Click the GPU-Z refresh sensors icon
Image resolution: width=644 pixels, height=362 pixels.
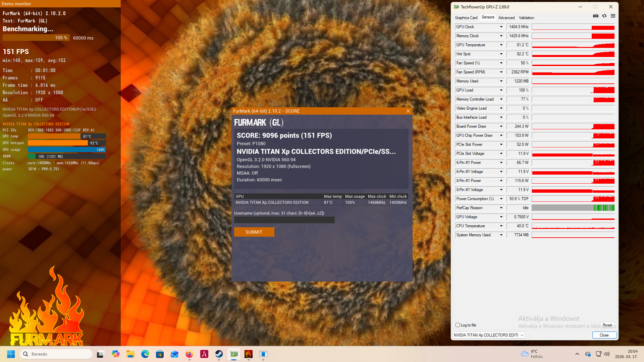point(604,16)
